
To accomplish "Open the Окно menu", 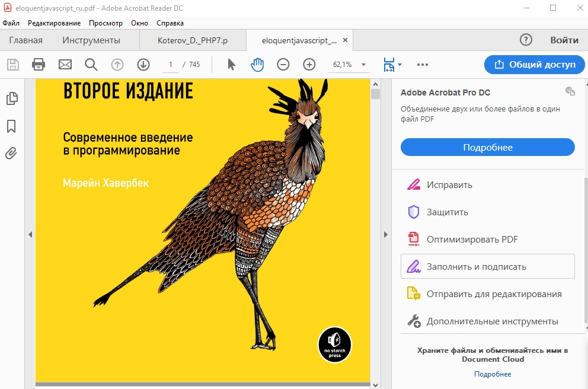I will click(139, 23).
